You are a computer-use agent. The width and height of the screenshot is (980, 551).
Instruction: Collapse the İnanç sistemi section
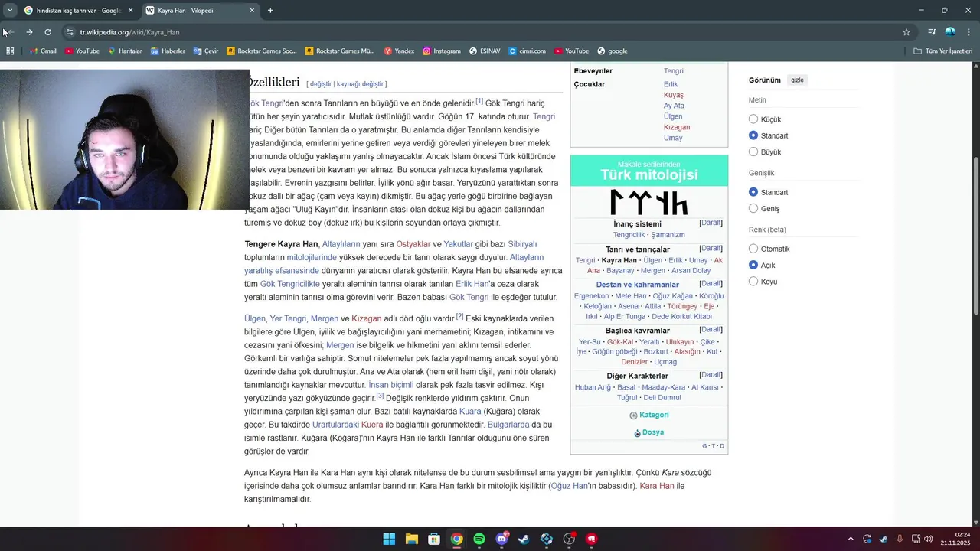coord(711,223)
